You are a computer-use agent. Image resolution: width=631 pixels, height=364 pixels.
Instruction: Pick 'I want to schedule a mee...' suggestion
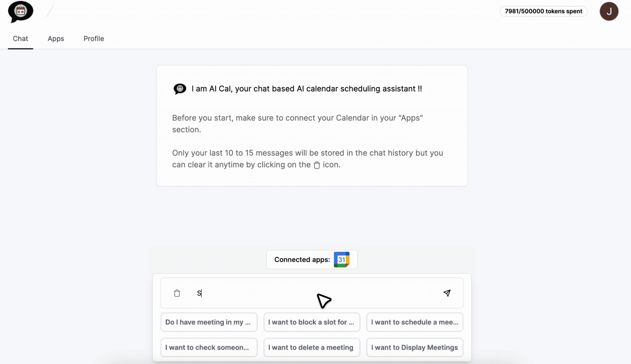click(x=415, y=322)
